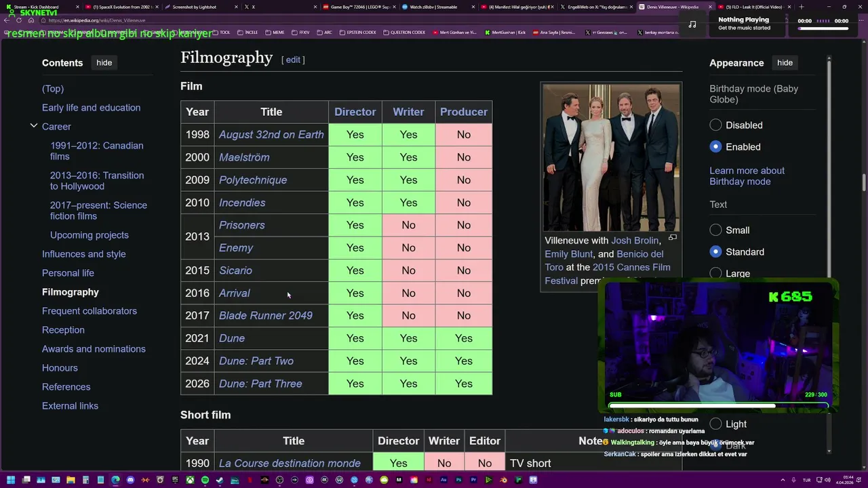Open the Xbox app in taskbar
Viewport: 868px width, 488px height.
click(190, 480)
